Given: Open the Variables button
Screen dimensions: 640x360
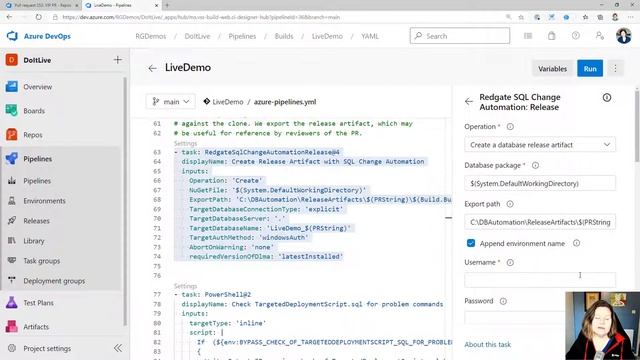Looking at the screenshot, I should tap(552, 69).
